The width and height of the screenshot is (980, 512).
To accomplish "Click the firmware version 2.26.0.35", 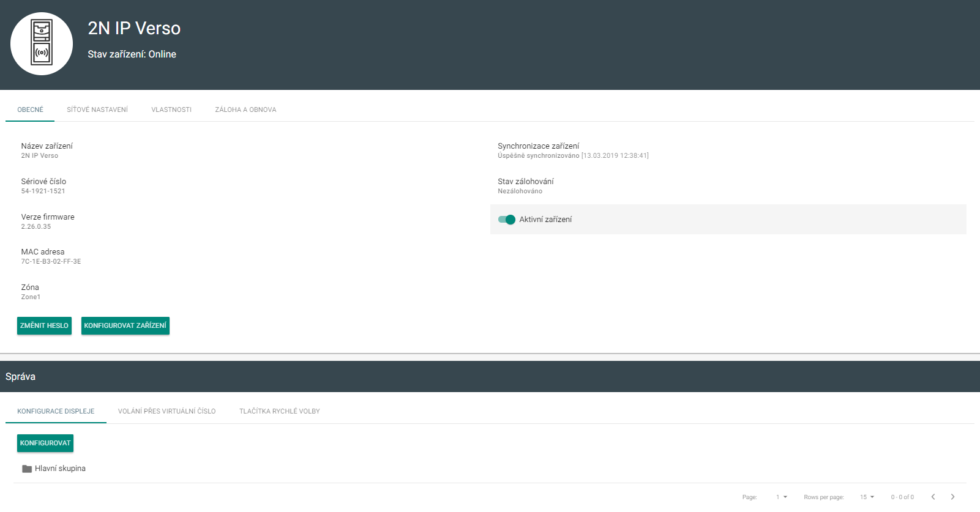I will point(36,226).
